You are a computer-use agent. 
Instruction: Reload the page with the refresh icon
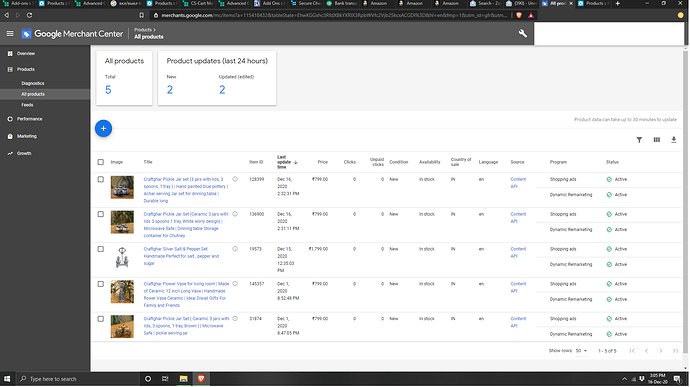[x=29, y=15]
